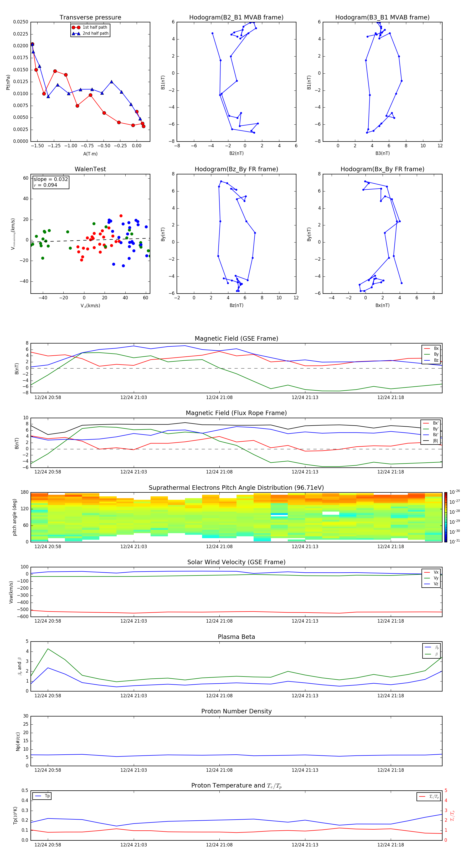This screenshot has height=868, width=473.
Task: Click '12/24 21:18' tick in bottom temperature panel
Action: (390, 845)
